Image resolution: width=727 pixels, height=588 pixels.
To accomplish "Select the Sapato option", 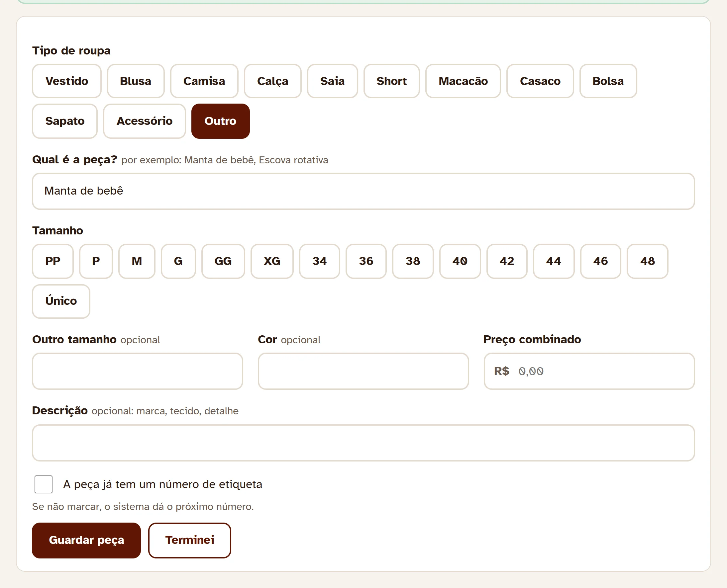I will click(x=65, y=121).
